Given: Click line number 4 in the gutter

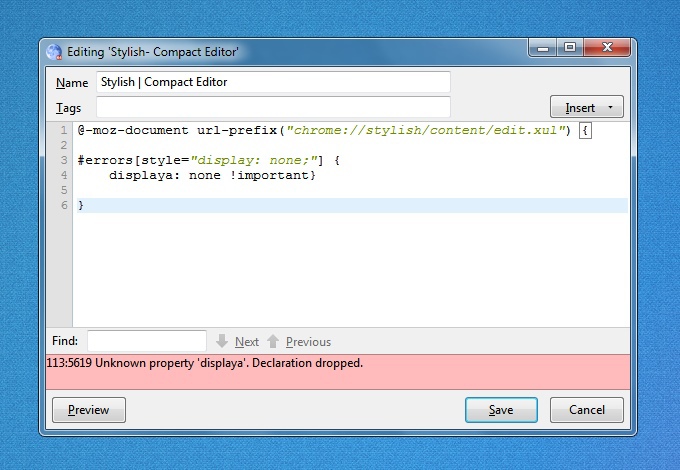Looking at the screenshot, I should pos(64,175).
